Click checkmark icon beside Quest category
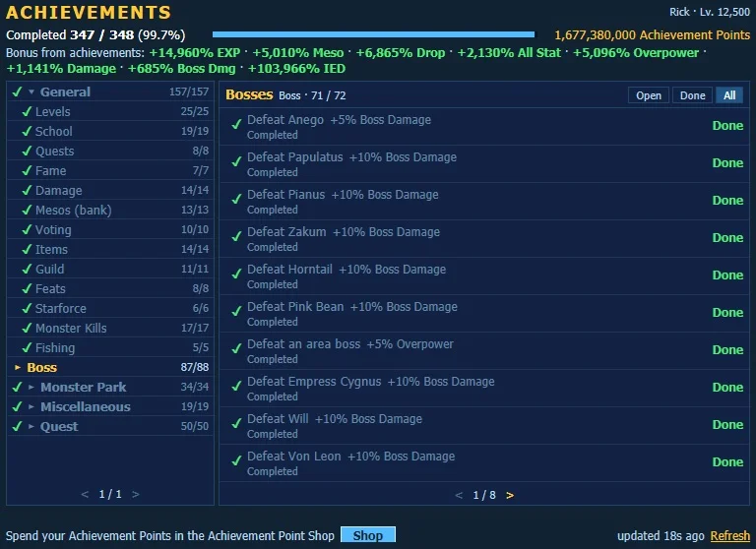The image size is (756, 549). coord(17,426)
